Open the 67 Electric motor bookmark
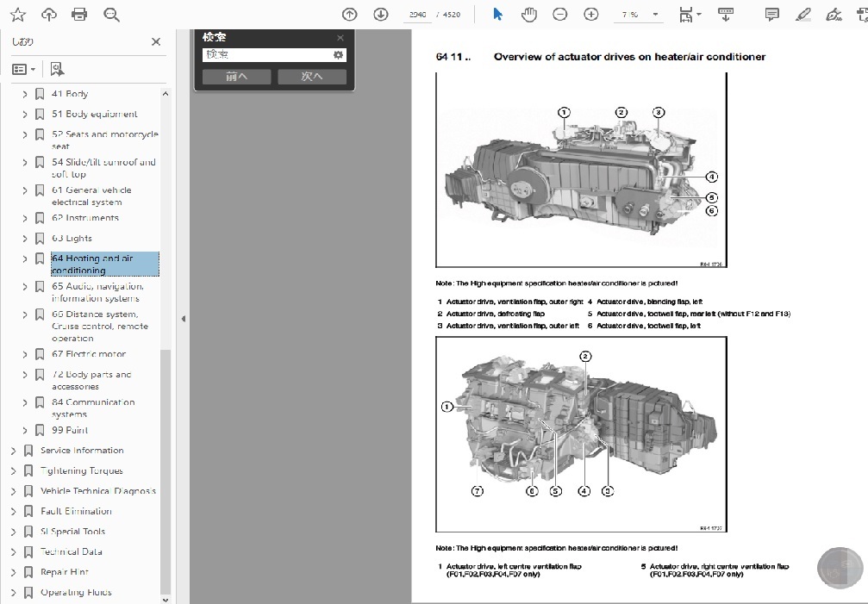The height and width of the screenshot is (604, 868). [x=88, y=354]
